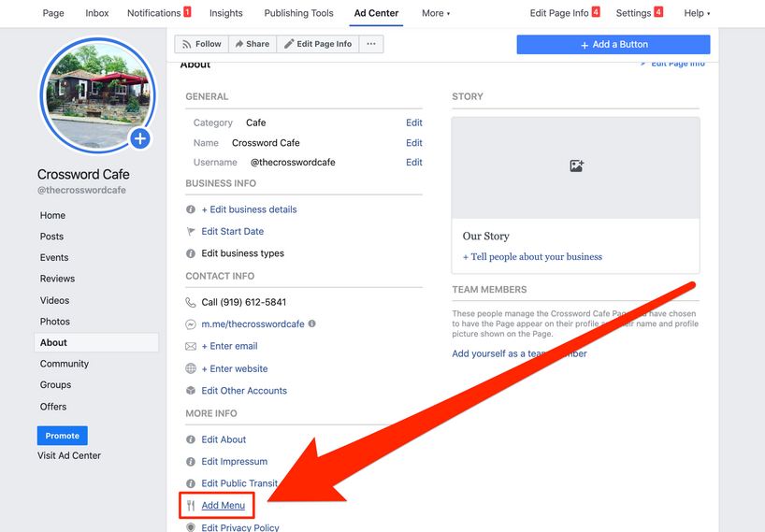Click Edit business types
This screenshot has width=765, height=532.
(243, 253)
